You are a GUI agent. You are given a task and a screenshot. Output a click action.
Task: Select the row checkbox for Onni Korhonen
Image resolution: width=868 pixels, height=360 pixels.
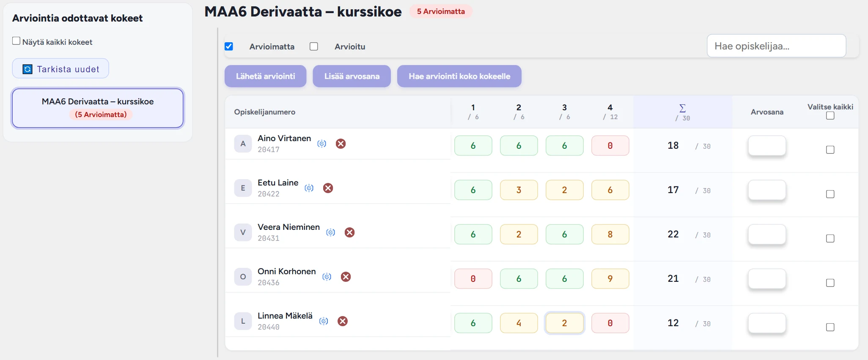(x=830, y=283)
